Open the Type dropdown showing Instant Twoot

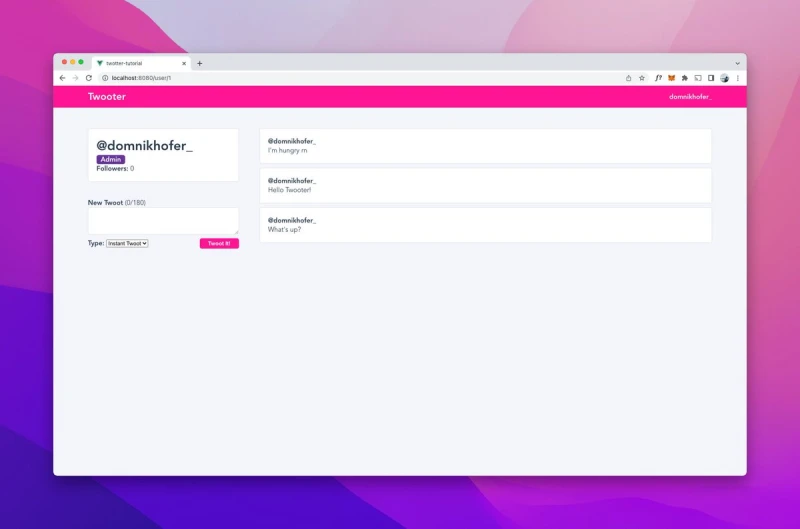pyautogui.click(x=127, y=243)
